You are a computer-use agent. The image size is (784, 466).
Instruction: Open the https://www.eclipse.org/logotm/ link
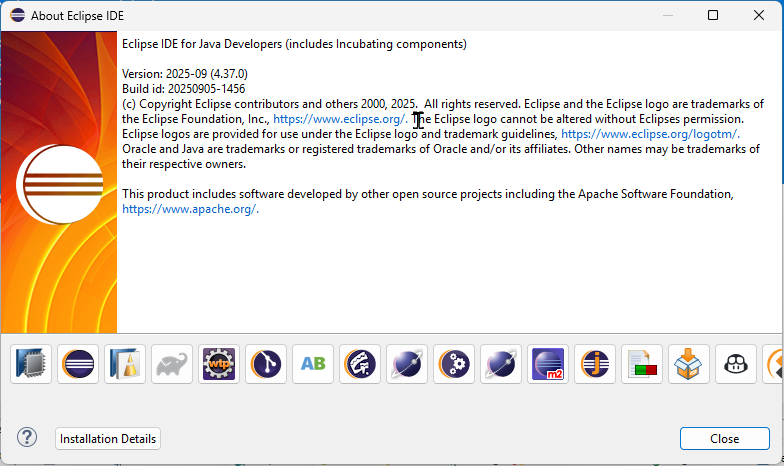pos(650,134)
